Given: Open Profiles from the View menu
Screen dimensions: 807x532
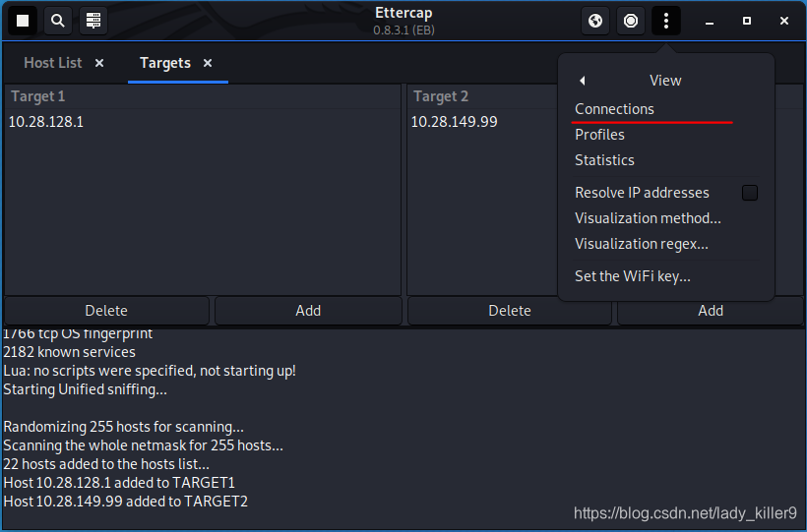Looking at the screenshot, I should pyautogui.click(x=599, y=135).
